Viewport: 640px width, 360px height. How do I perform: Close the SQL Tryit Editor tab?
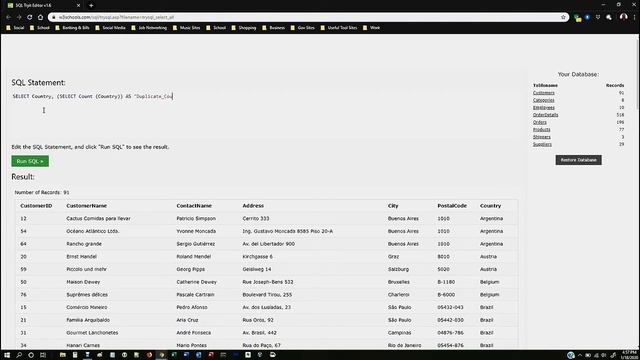pos(78,5)
